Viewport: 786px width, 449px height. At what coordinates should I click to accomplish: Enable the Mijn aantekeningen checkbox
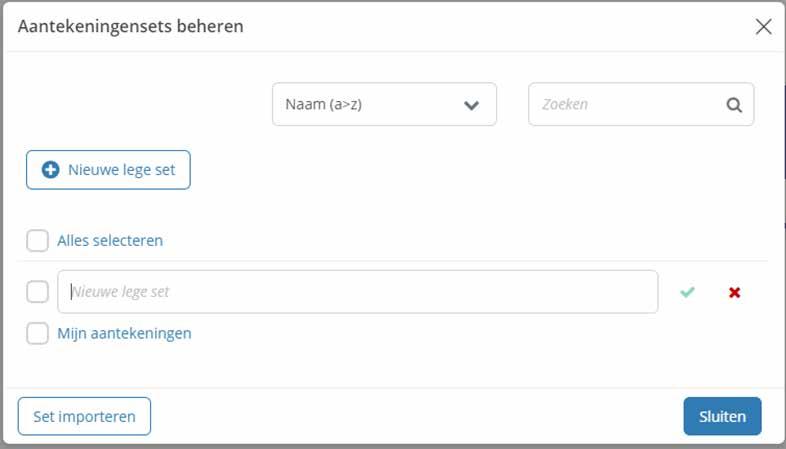[38, 334]
